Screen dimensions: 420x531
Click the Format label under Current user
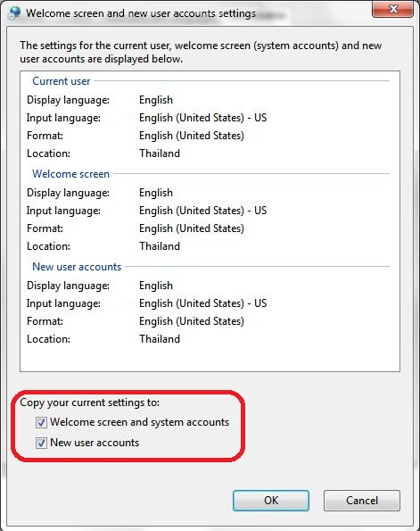pyautogui.click(x=45, y=136)
